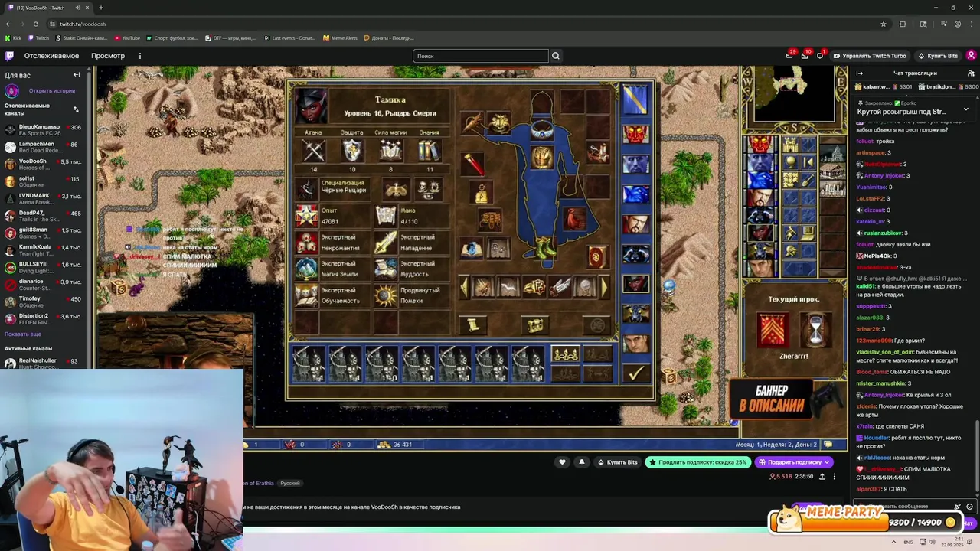
Task: Click the share stream upload icon
Action: [x=822, y=476]
